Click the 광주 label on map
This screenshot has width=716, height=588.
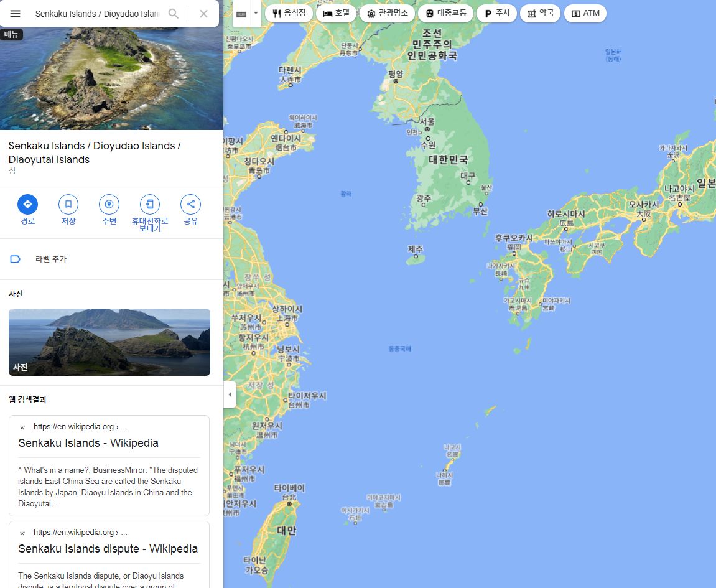(423, 198)
